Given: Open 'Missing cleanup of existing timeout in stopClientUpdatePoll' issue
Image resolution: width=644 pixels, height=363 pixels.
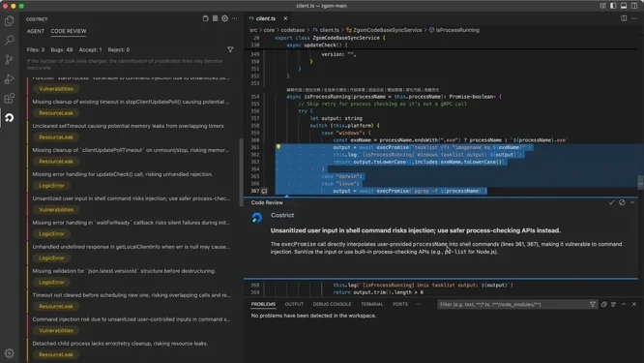Looking at the screenshot, I should click(x=132, y=102).
